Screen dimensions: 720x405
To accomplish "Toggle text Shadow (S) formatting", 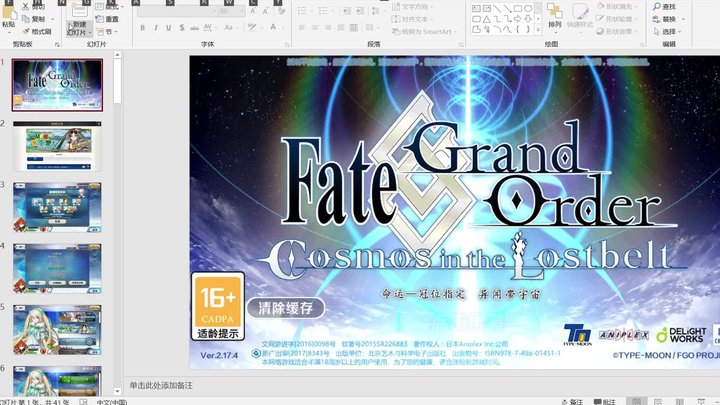I will tap(182, 28).
